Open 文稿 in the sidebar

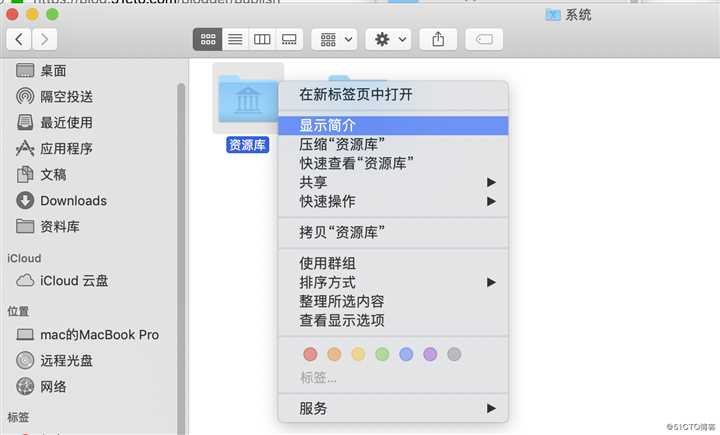click(x=41, y=175)
